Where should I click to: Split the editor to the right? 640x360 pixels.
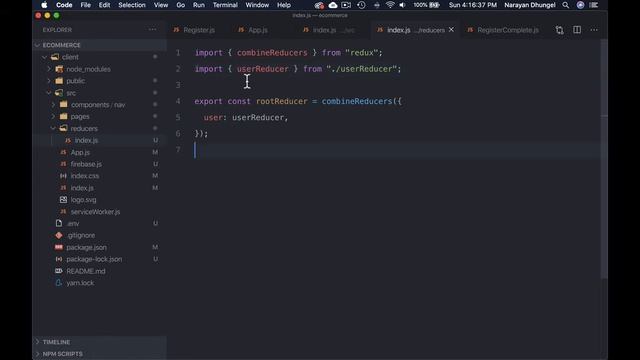pos(577,30)
